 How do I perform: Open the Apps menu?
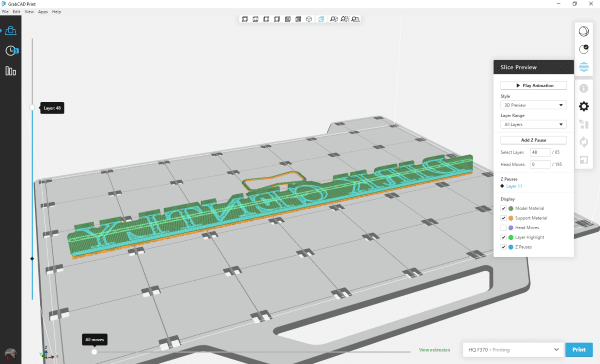coord(43,12)
